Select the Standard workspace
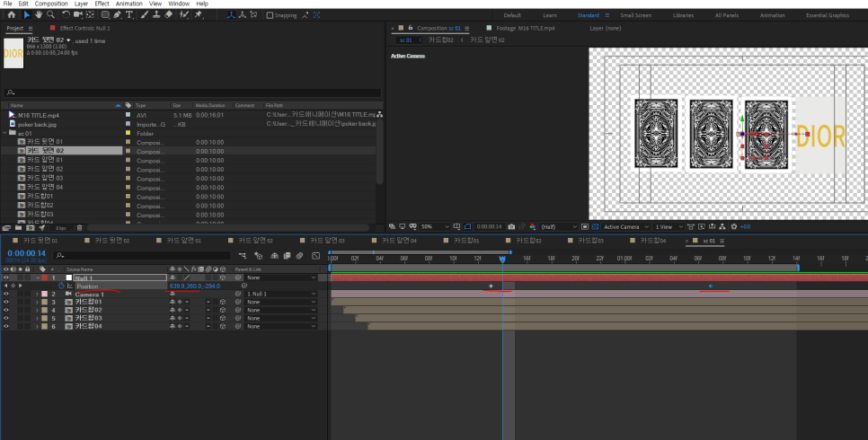Image resolution: width=868 pixels, height=440 pixels. click(x=588, y=15)
